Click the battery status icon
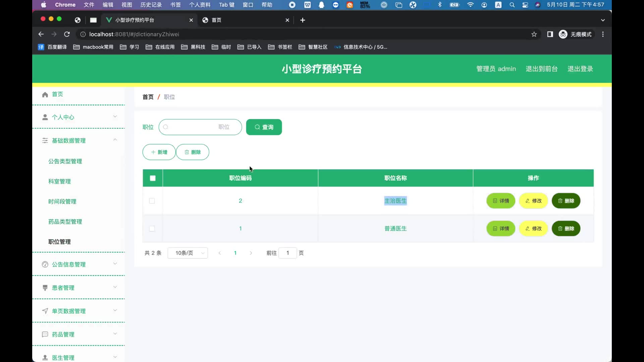 click(454, 5)
